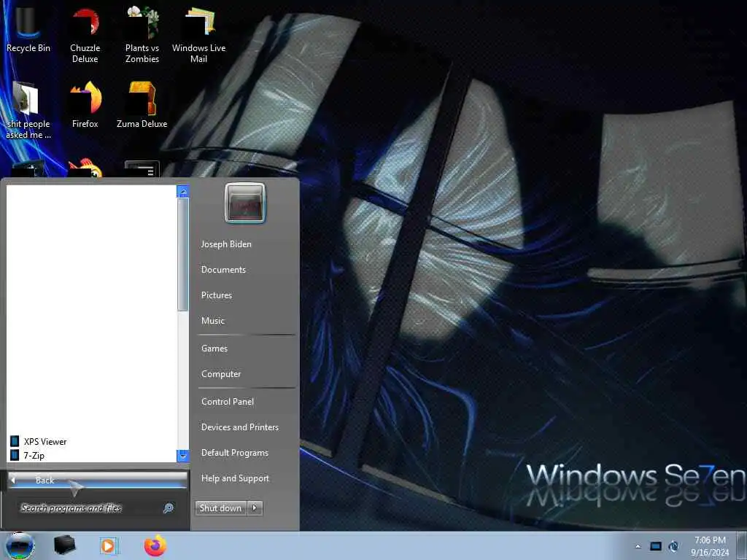Viewport: 747px width, 560px height.
Task: Open Firefox from the taskbar
Action: click(155, 545)
